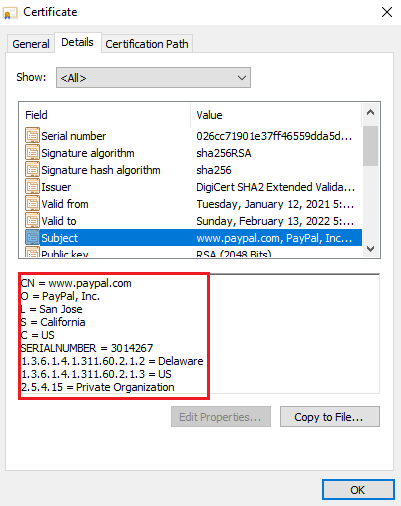Switch to the General tab
The height and width of the screenshot is (506, 401).
31,44
